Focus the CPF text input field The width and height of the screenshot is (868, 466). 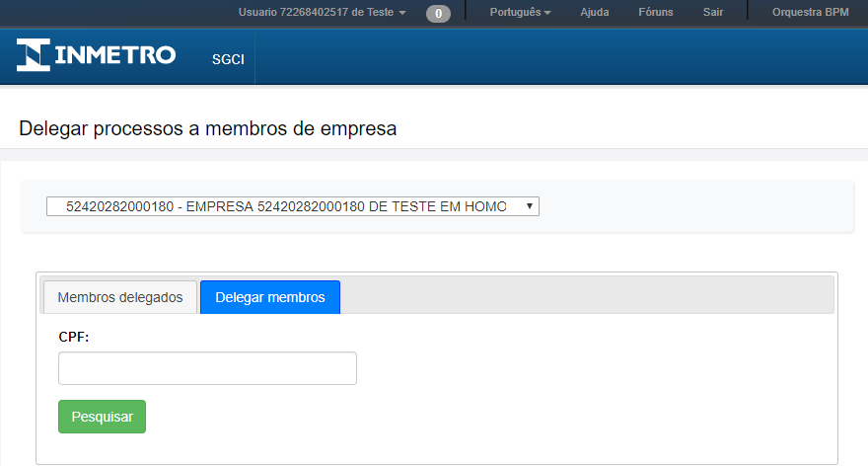click(x=207, y=368)
